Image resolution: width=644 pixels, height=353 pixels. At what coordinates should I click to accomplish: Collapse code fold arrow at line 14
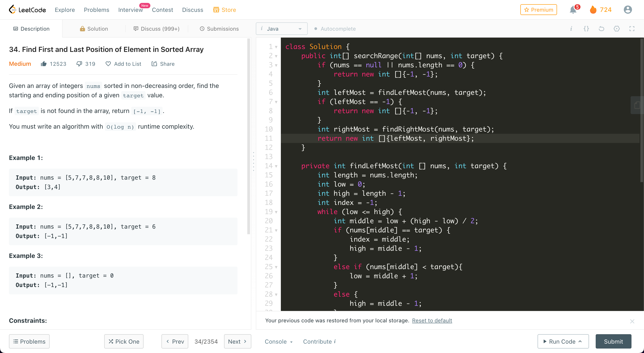[276, 166]
